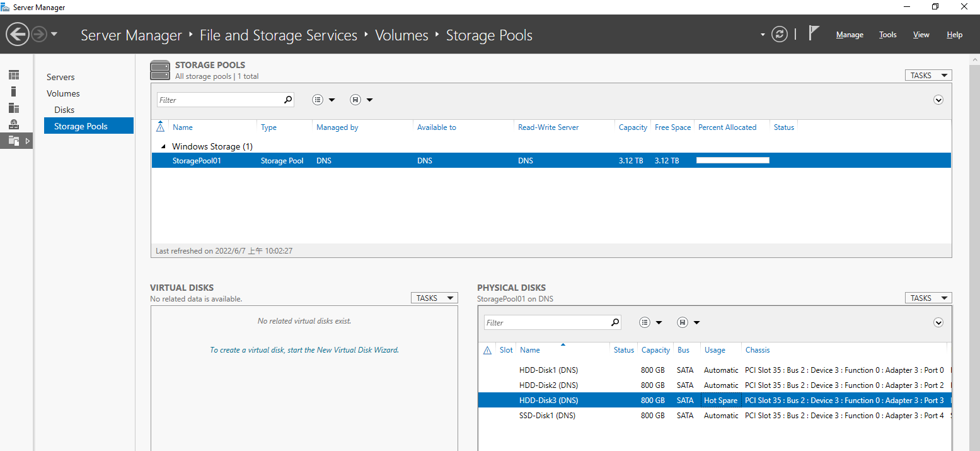Click the Storage Pools filter field
The height and width of the screenshot is (451, 980).
[x=219, y=100]
